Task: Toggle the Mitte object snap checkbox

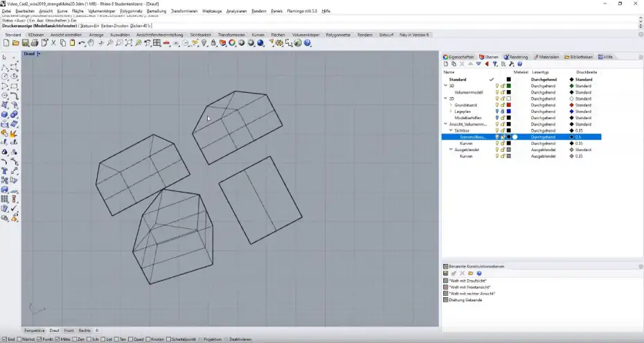Action: tap(57, 340)
